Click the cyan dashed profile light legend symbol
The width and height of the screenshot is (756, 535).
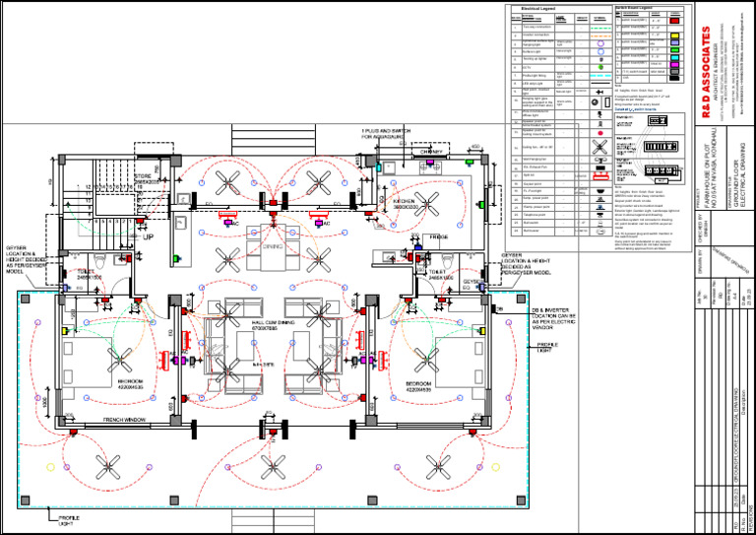[x=600, y=76]
